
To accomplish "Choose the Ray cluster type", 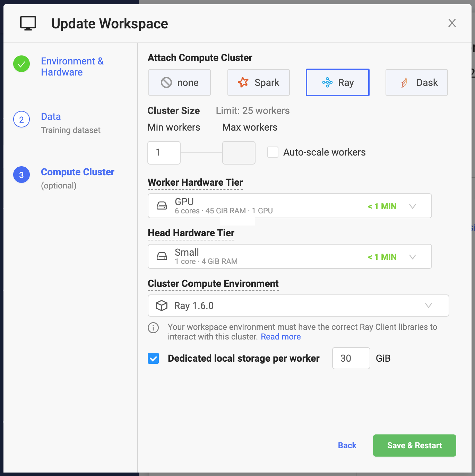I will 338,82.
